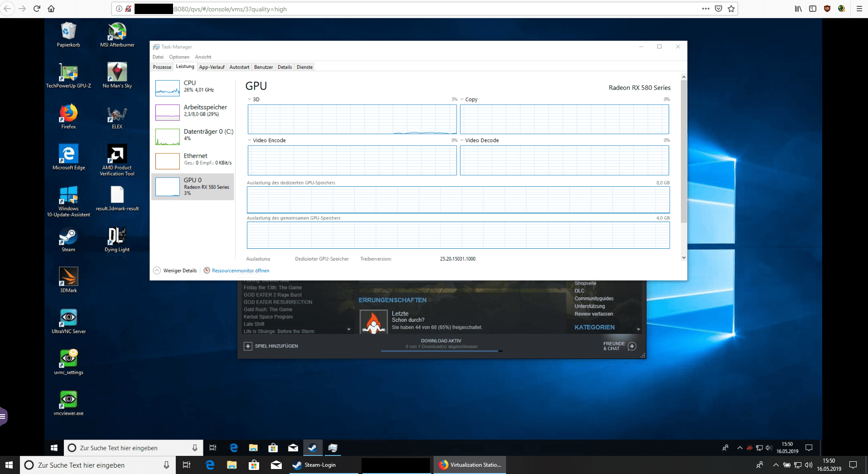The height and width of the screenshot is (474, 868).
Task: Switch to the Benutzer tab
Action: (263, 67)
